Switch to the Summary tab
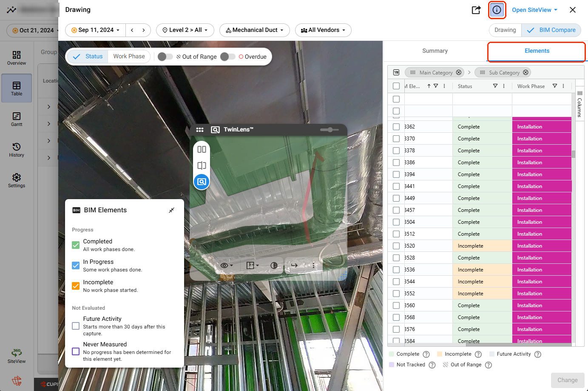The width and height of the screenshot is (588, 391). 435,51
